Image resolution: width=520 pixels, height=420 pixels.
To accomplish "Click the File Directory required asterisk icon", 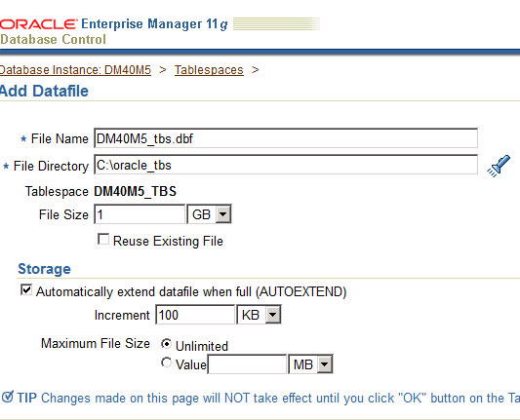I will tap(6, 166).
